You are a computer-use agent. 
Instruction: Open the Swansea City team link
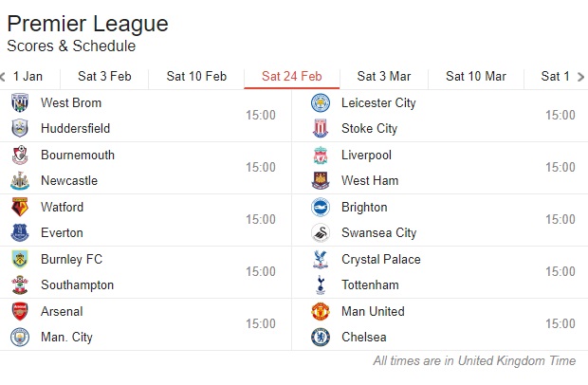(x=378, y=232)
